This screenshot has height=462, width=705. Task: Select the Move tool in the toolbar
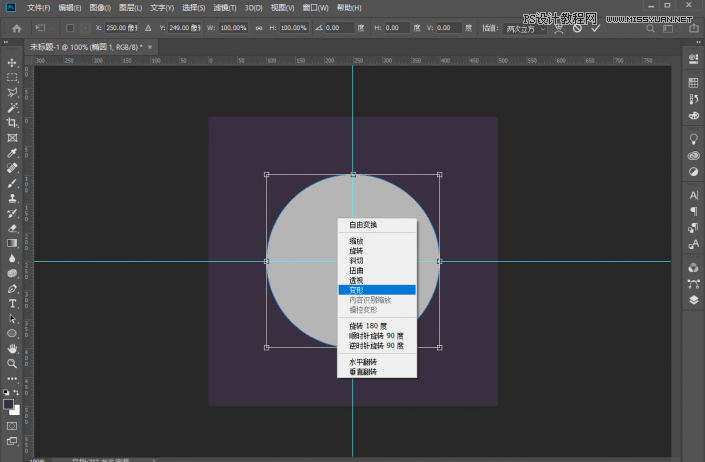point(12,62)
